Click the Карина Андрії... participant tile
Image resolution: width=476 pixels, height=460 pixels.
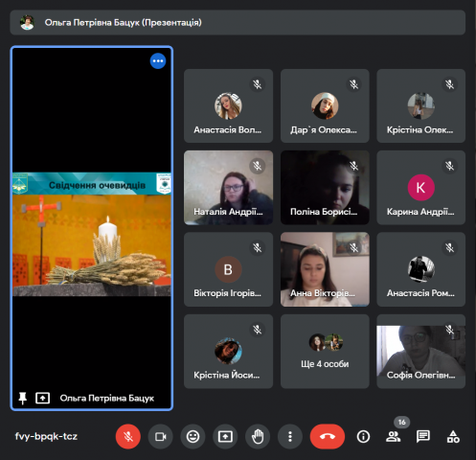point(420,188)
